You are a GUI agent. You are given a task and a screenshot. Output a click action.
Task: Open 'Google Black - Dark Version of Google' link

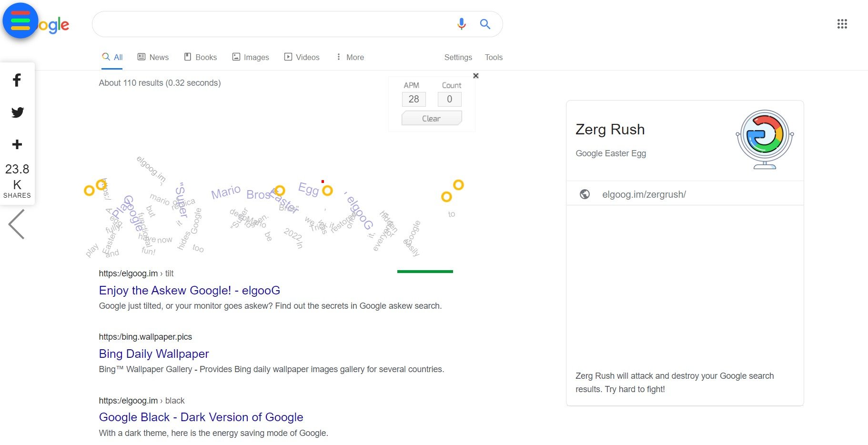coord(201,417)
